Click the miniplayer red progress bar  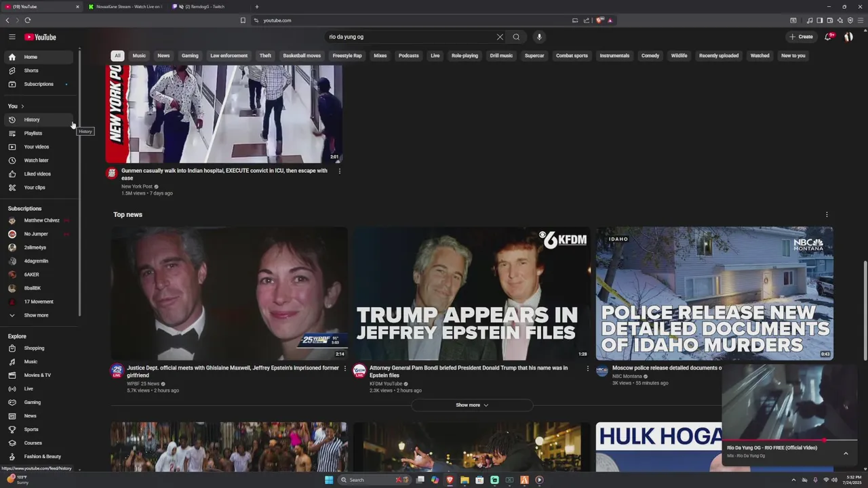[x=790, y=441]
